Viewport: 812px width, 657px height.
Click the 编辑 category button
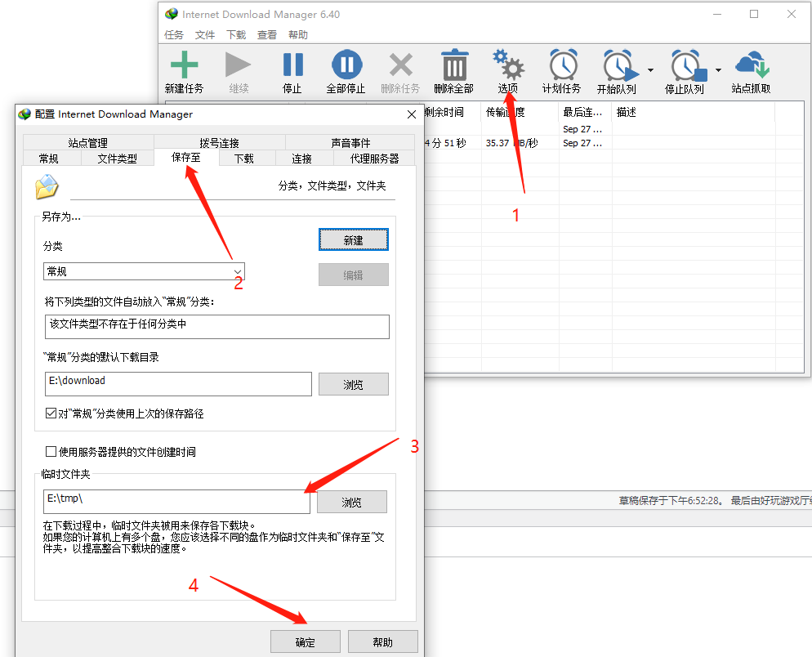coord(353,275)
